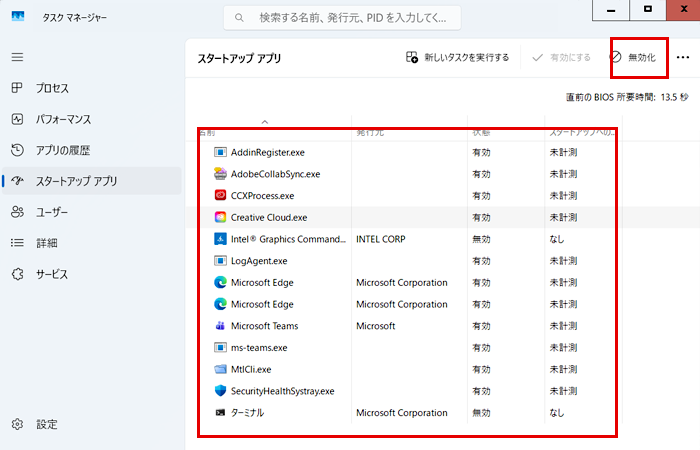This screenshot has width=700, height=450.
Task: Open 設定 at the sidebar bottom
Action: [x=92, y=424]
